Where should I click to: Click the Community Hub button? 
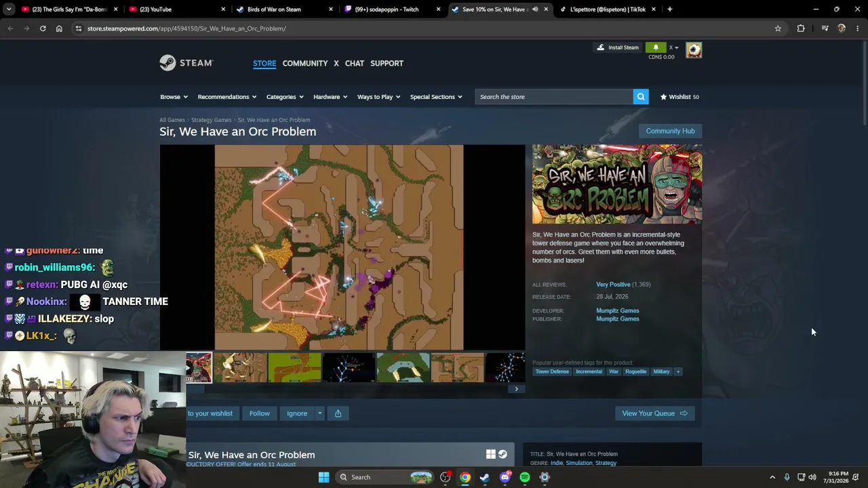coord(670,131)
